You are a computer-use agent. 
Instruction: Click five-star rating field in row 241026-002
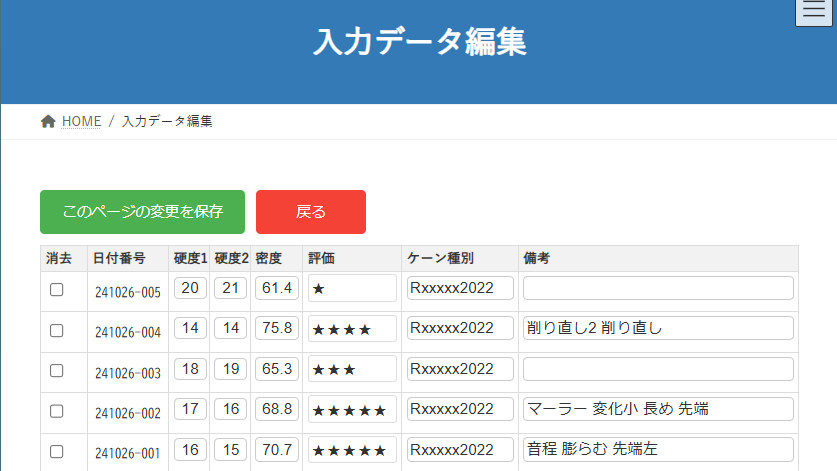(x=352, y=409)
